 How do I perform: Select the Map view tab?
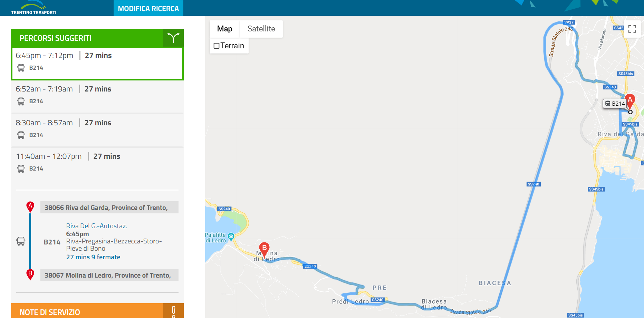[224, 29]
